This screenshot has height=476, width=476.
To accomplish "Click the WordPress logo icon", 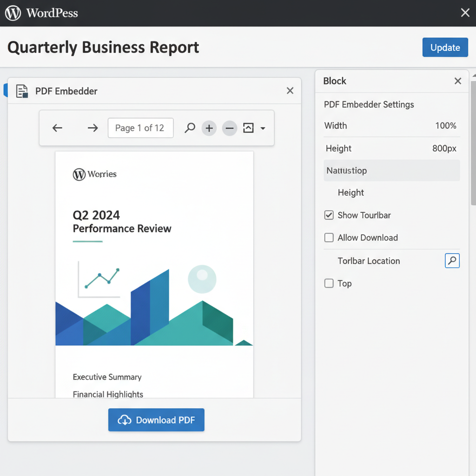I will (13, 13).
